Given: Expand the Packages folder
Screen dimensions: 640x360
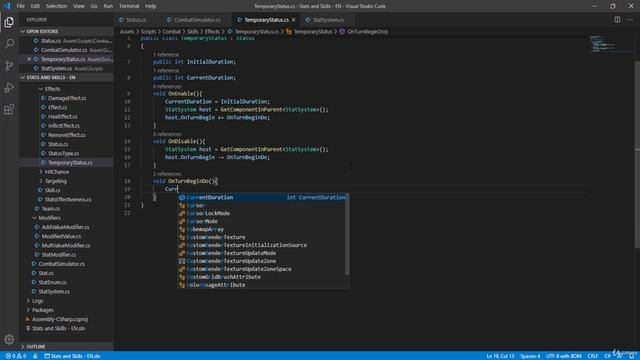Looking at the screenshot, I should pos(28,310).
